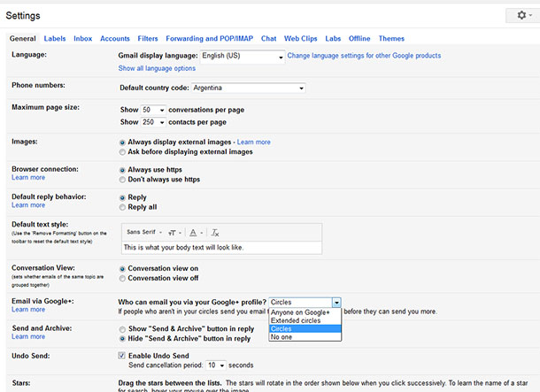Click the Phone numbers: label

38,85
